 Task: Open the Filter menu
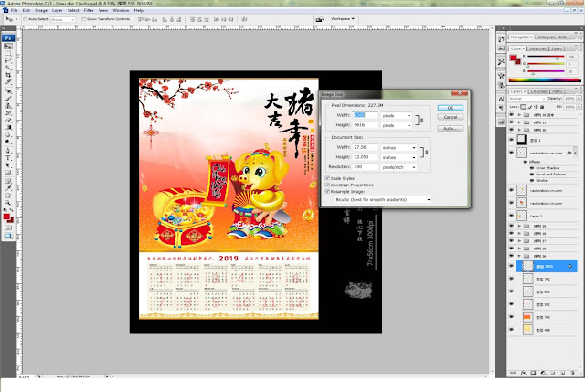(x=89, y=10)
